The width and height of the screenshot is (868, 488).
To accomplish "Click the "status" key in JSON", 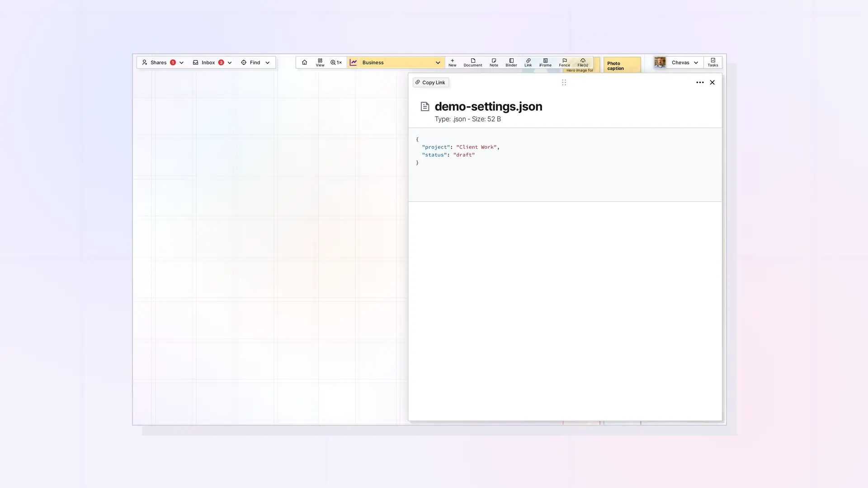I will 434,155.
